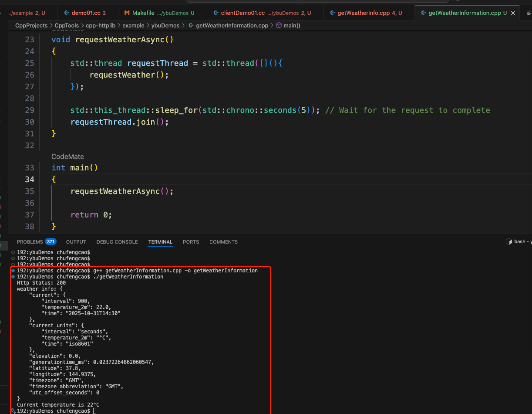Click the 'Wait for the request to complete' comment
532x414 pixels.
point(407,110)
